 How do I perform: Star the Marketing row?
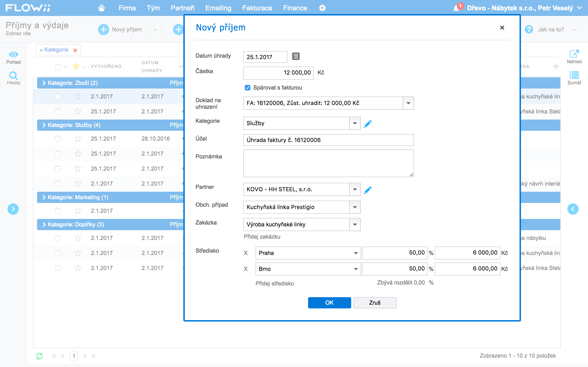point(78,211)
